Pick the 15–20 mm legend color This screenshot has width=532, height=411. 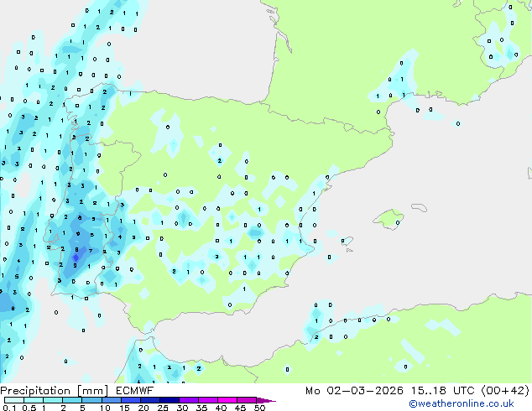130,400
